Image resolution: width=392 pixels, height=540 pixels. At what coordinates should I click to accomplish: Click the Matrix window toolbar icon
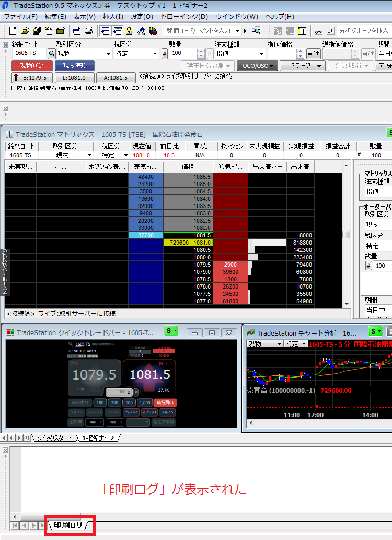point(118,31)
